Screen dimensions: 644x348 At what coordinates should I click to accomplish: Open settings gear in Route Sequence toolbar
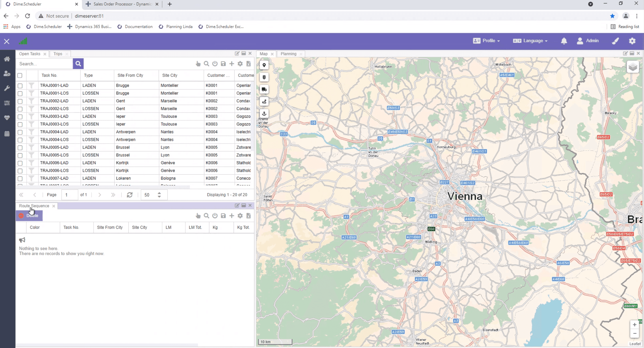(240, 216)
